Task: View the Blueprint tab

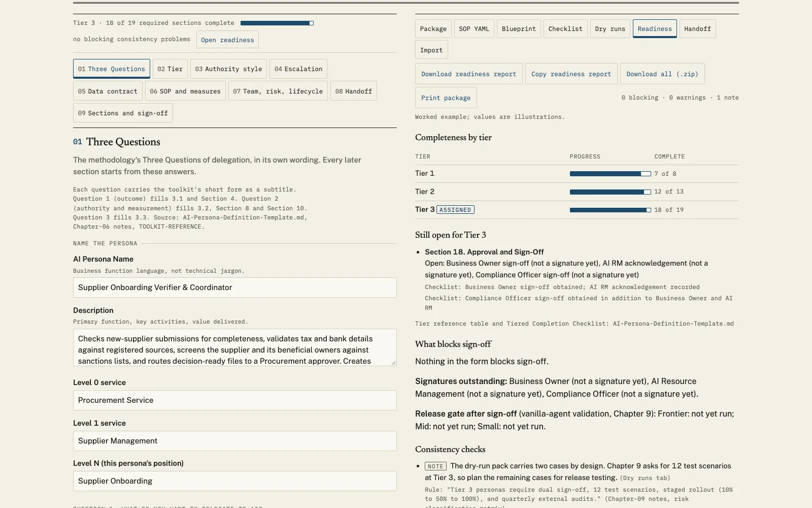Action: click(519, 29)
